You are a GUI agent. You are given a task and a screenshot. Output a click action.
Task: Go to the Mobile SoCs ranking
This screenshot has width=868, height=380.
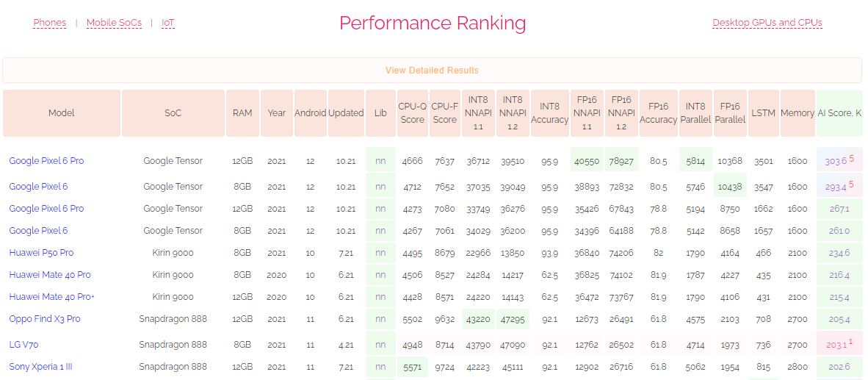pos(114,23)
